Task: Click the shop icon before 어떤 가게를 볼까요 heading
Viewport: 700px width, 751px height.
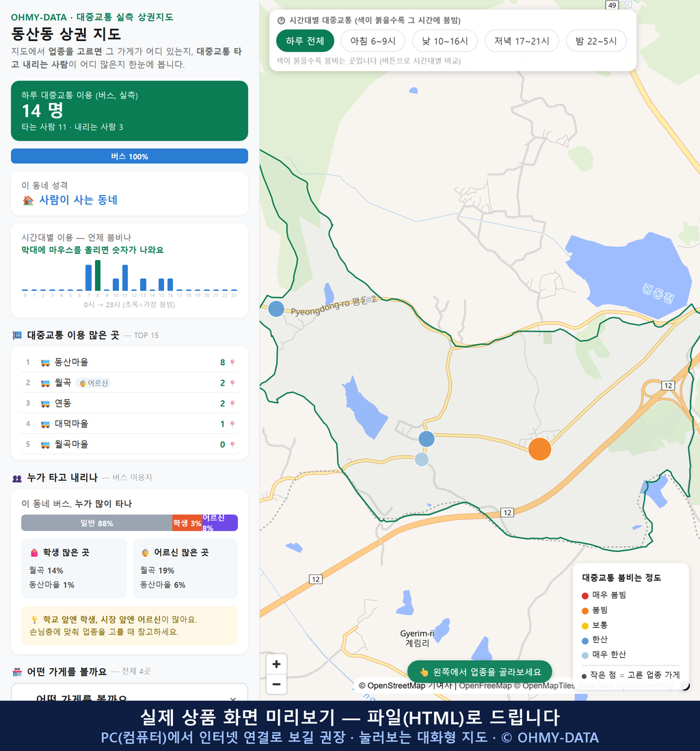Action: tap(17, 672)
